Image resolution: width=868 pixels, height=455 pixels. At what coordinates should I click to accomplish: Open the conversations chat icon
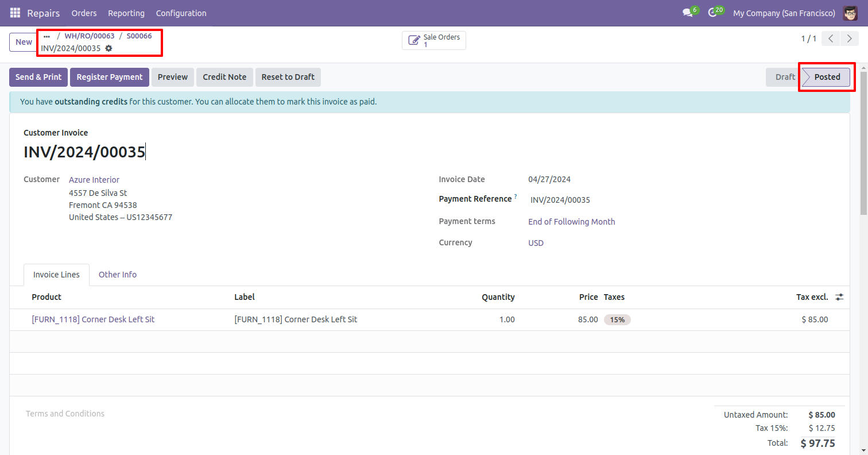(687, 13)
